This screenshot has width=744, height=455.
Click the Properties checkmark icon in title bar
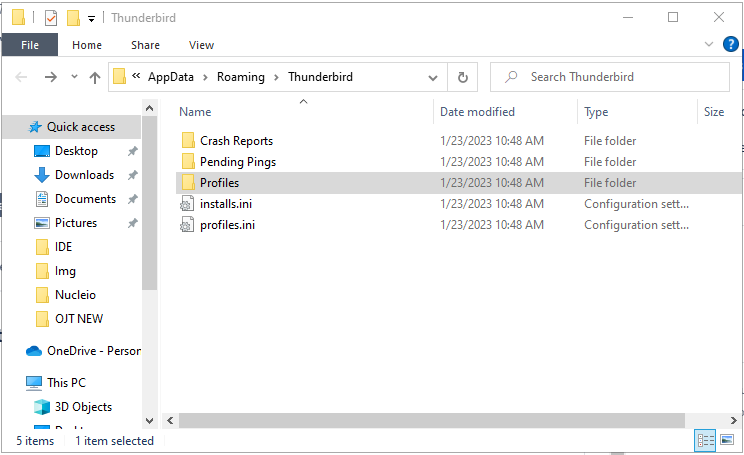51,18
